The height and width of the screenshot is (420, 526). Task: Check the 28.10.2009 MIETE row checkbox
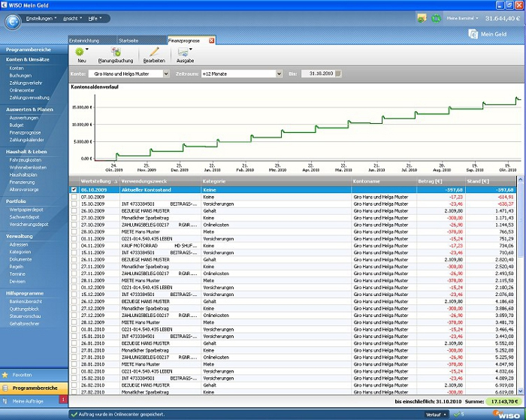(74, 232)
